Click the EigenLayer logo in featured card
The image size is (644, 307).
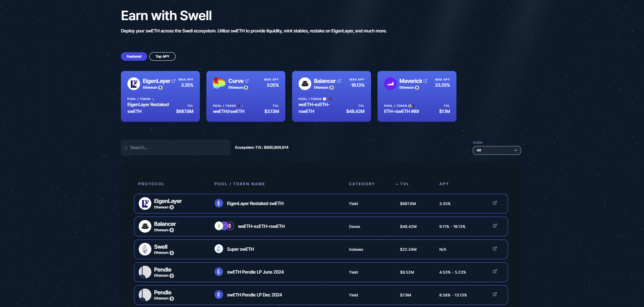134,84
